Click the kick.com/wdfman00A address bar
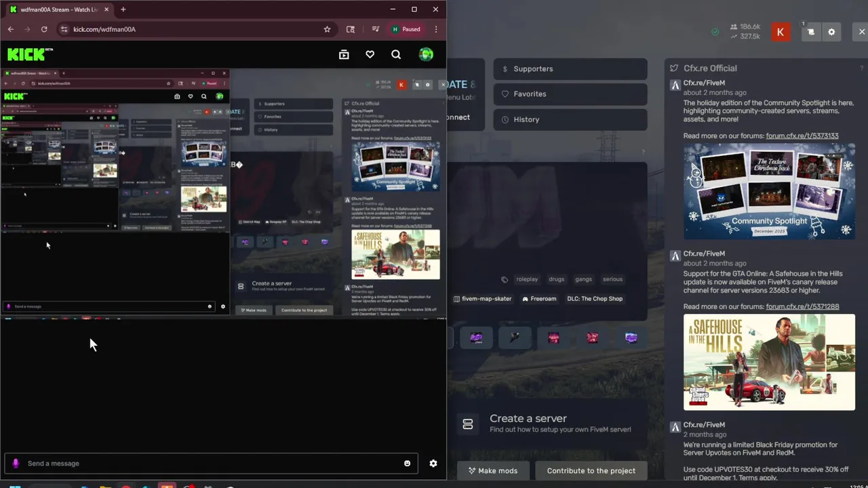Image resolution: width=868 pixels, height=488 pixels. 197,29
